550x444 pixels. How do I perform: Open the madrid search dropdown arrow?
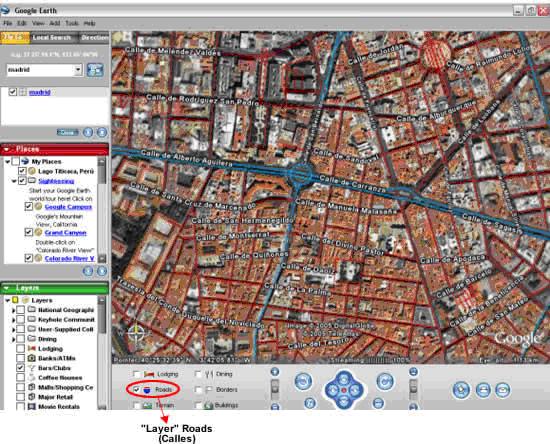(78, 70)
